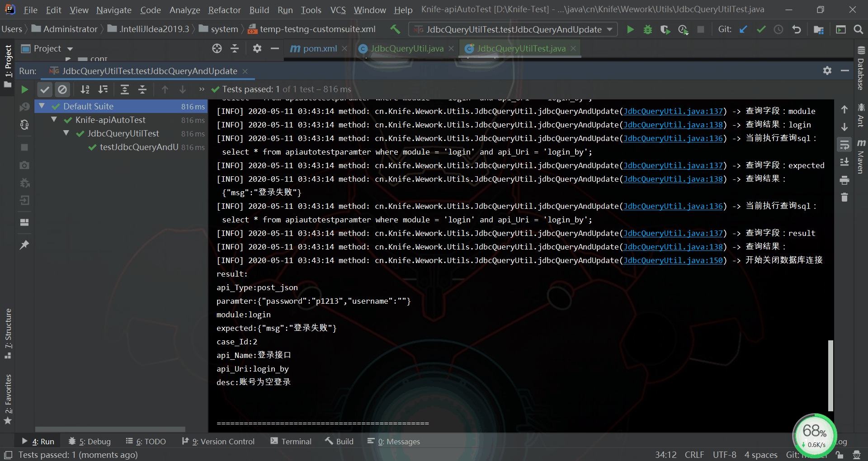Screen dimensions: 868x461
Task: Collapse the JdbcQueryUtilTest tree node
Action: 66,133
